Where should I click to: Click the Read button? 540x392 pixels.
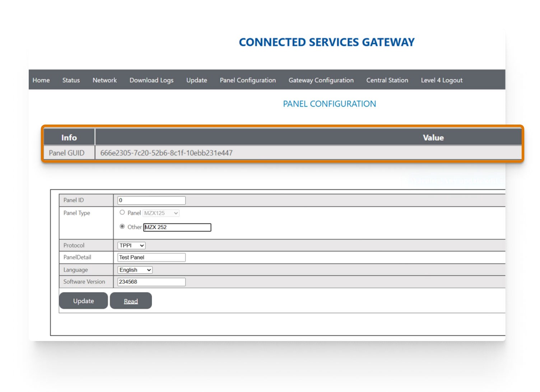click(x=131, y=301)
